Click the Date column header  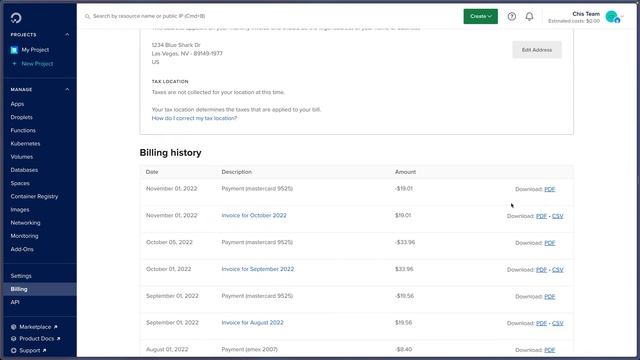point(152,172)
